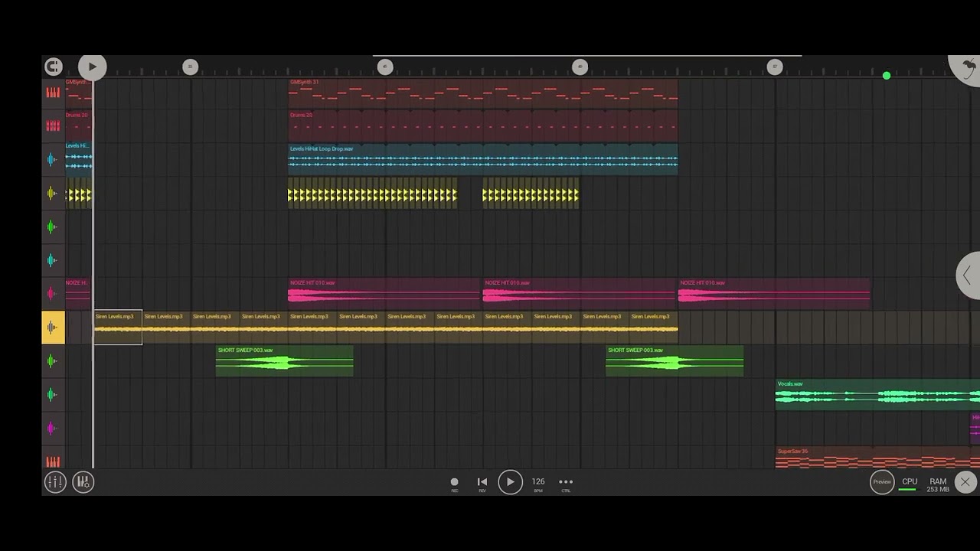Select the highlighted Siren Levels track icon

pyautogui.click(x=53, y=328)
